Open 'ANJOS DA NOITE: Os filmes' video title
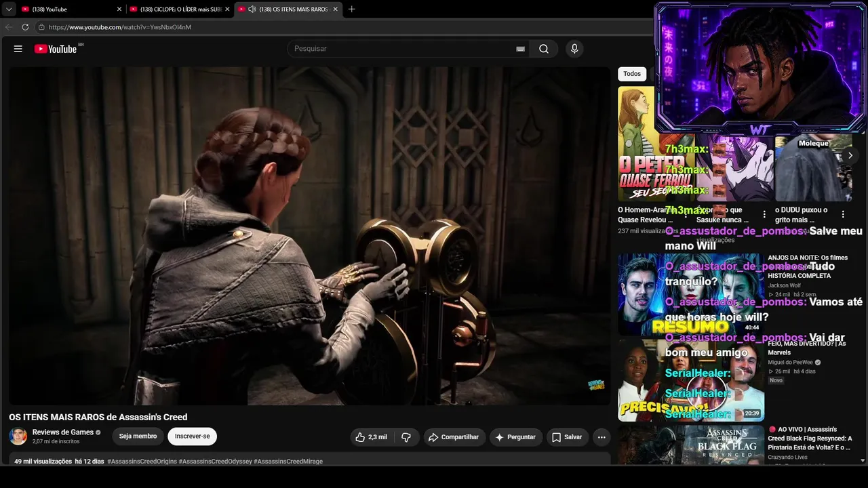 coord(808,266)
